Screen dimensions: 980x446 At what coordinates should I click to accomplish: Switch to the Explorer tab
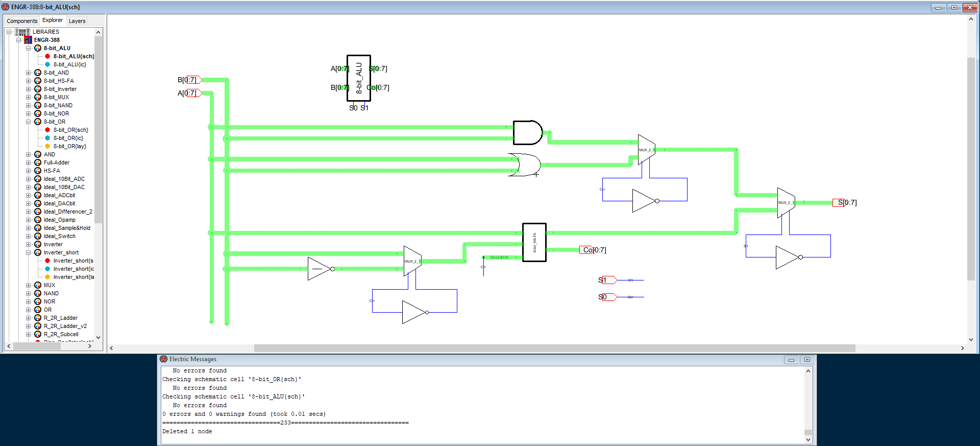click(x=53, y=20)
